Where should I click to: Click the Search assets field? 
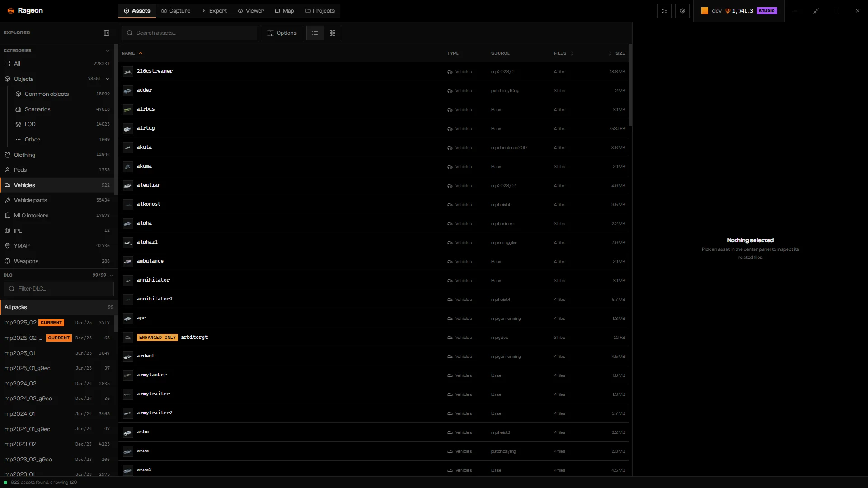[189, 33]
